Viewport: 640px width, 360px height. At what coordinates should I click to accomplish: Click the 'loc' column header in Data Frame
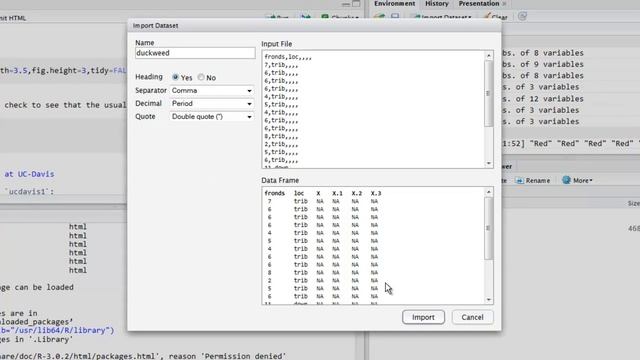coord(299,193)
